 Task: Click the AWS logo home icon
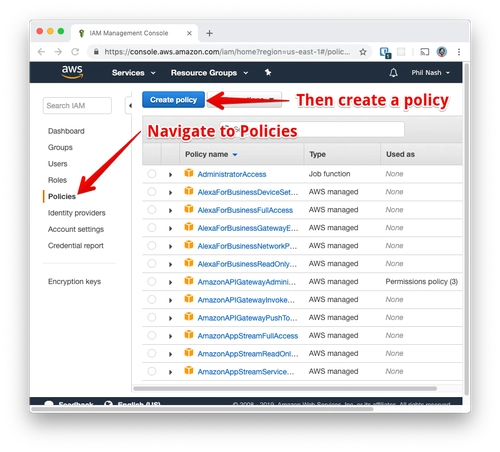[x=72, y=72]
